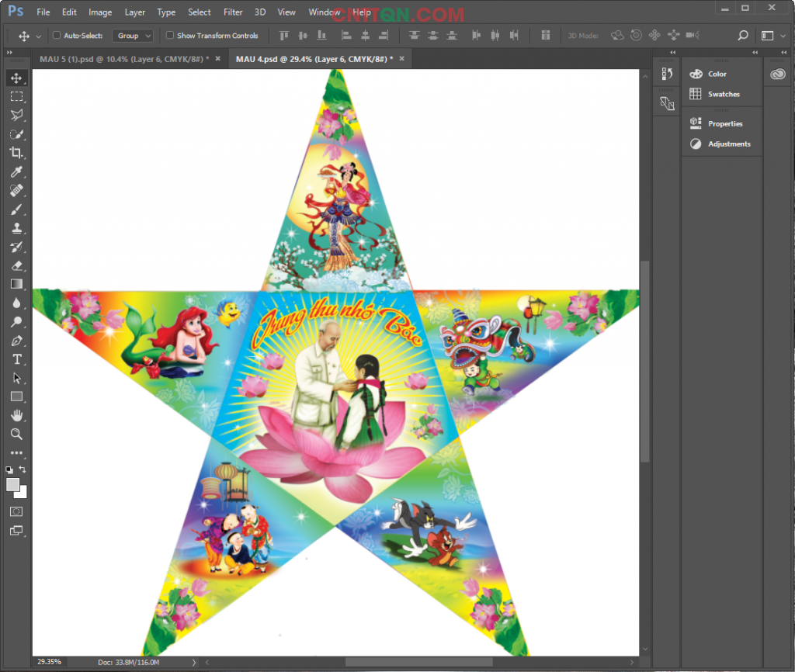Open the Character panel icon below History
This screenshot has height=672, width=795.
point(667,103)
